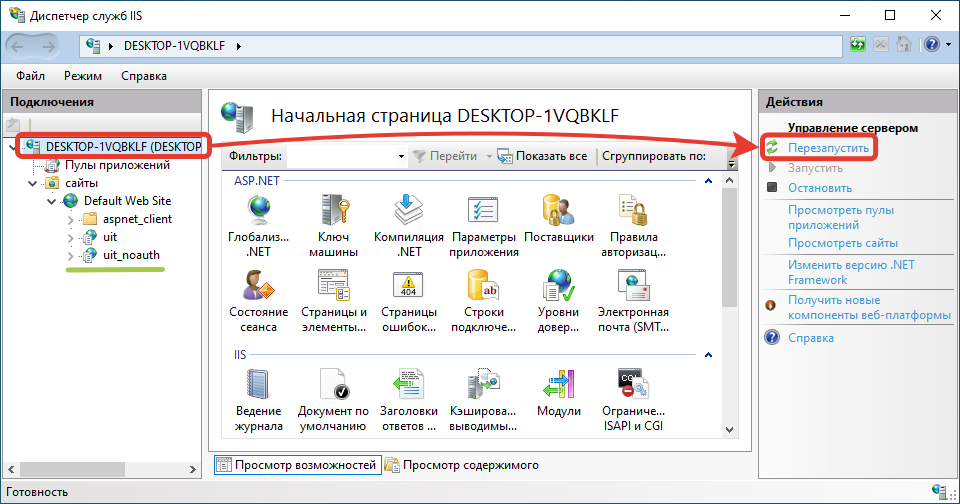The image size is (960, 504).
Task: Open the Компиляция .NET icon
Action: 408,209
